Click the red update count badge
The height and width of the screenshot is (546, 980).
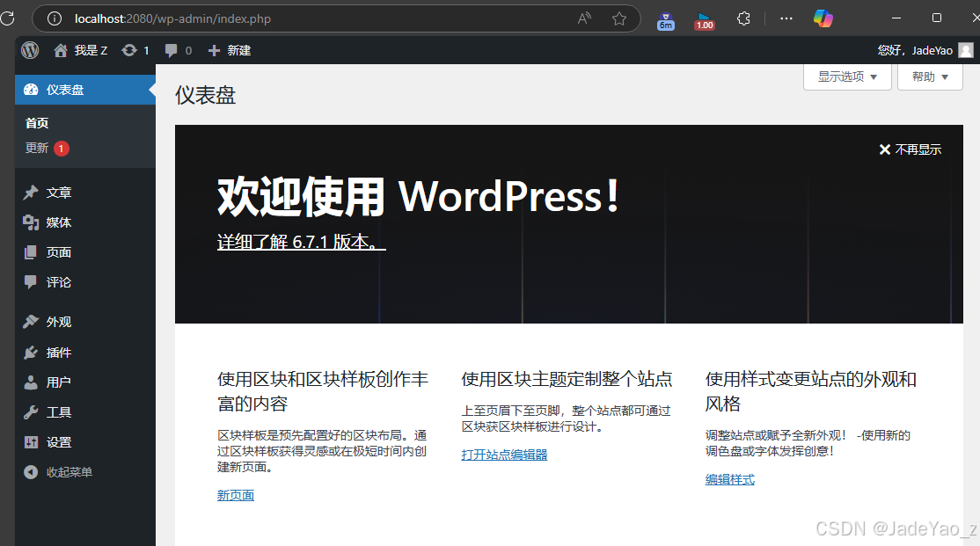(62, 149)
